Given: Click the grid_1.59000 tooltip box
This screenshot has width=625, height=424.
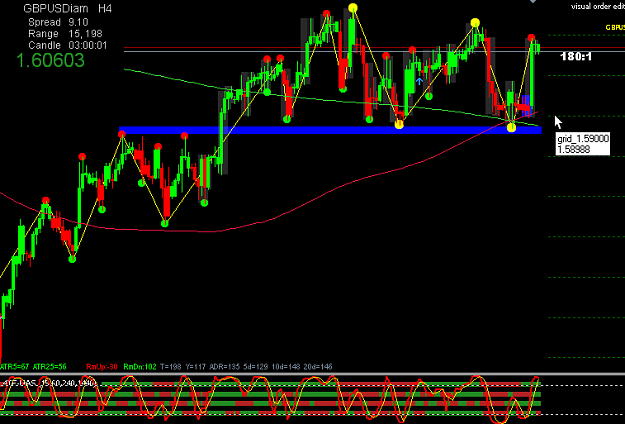Looking at the screenshot, I should pyautogui.click(x=582, y=144).
